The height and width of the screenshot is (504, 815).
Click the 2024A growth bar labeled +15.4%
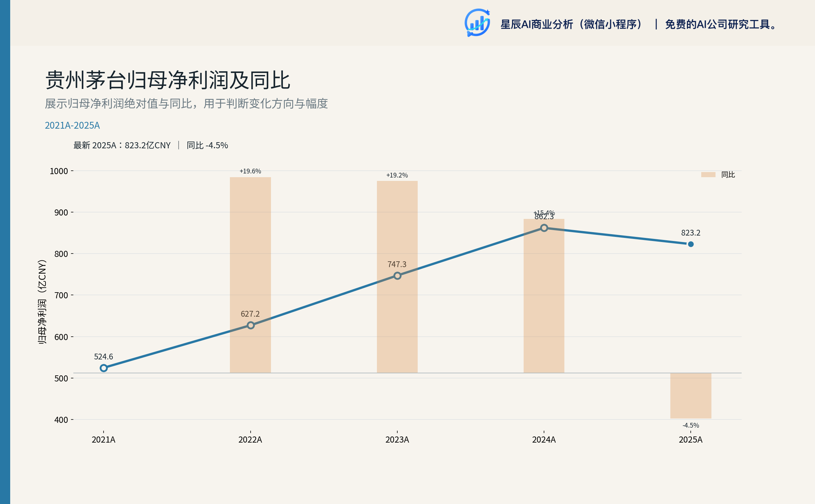544,296
